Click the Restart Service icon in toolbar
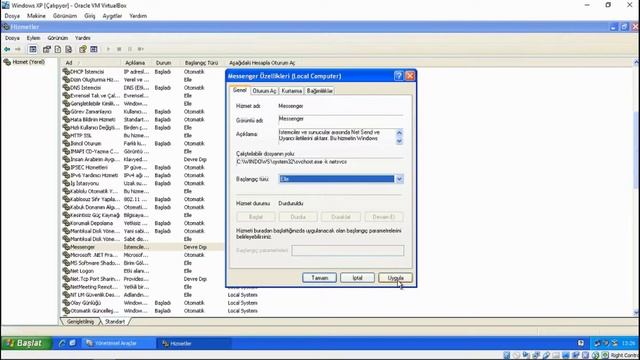This screenshot has width=640, height=360. pyautogui.click(x=141, y=49)
